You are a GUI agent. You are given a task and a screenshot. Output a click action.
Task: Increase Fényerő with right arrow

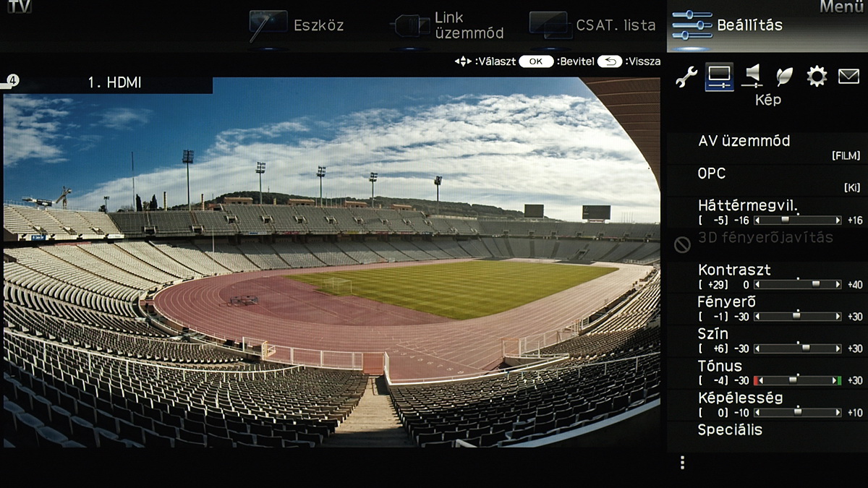coord(838,316)
